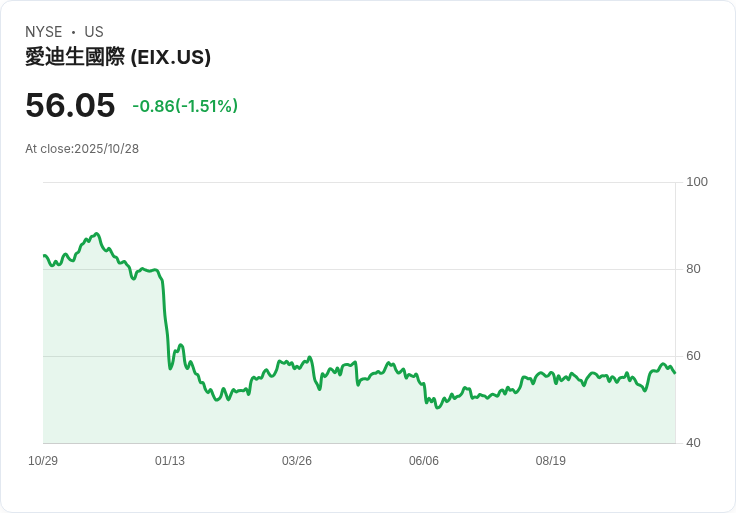Click the NYSE exchange label
Screen dimensions: 736x513
click(44, 32)
